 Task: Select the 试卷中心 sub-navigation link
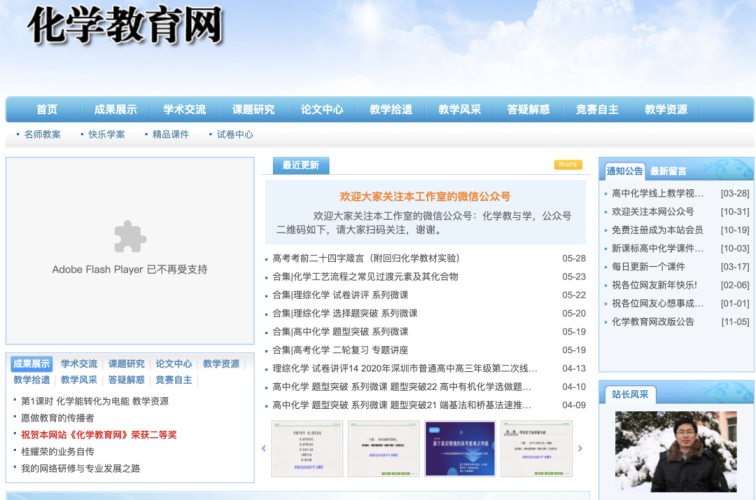click(235, 134)
